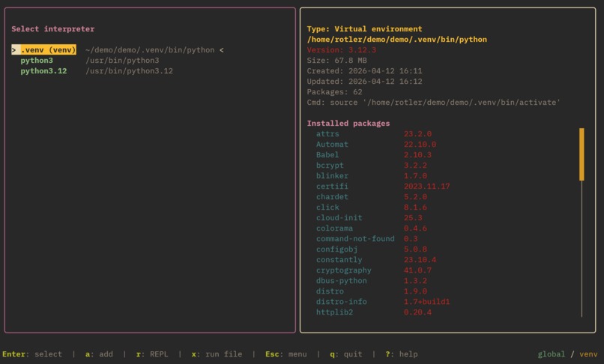The image size is (604, 364).
Task: Click the version 1.7+build1 value
Action: (x=427, y=302)
